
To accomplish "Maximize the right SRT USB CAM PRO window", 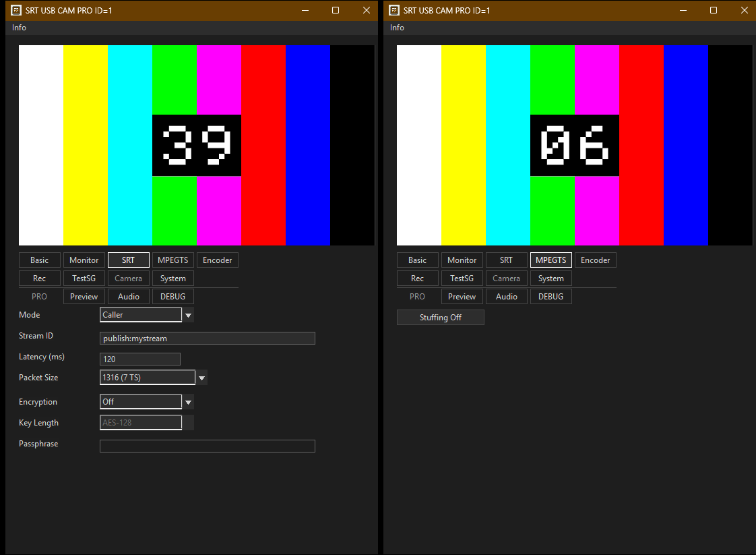I will 714,10.
